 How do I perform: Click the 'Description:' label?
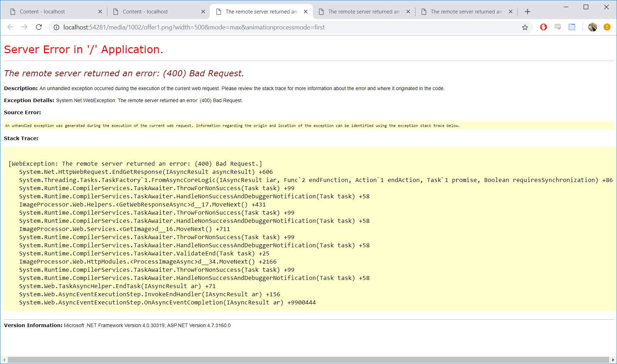(21, 88)
